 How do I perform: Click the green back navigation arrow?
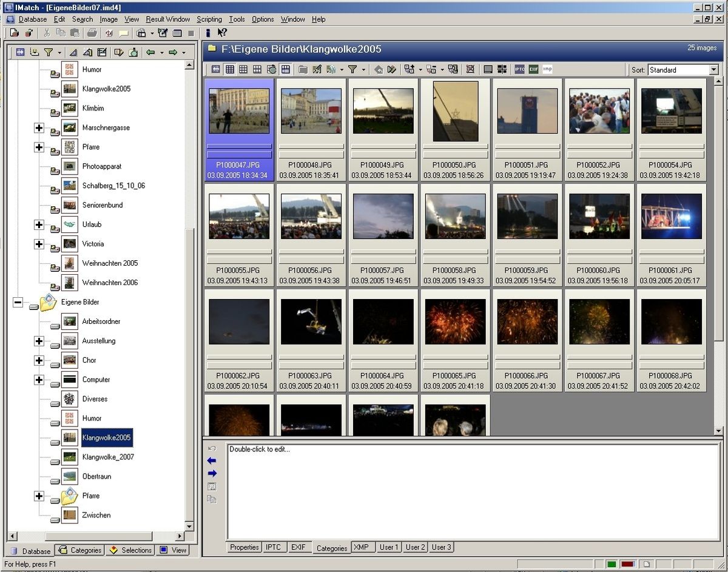coord(150,52)
